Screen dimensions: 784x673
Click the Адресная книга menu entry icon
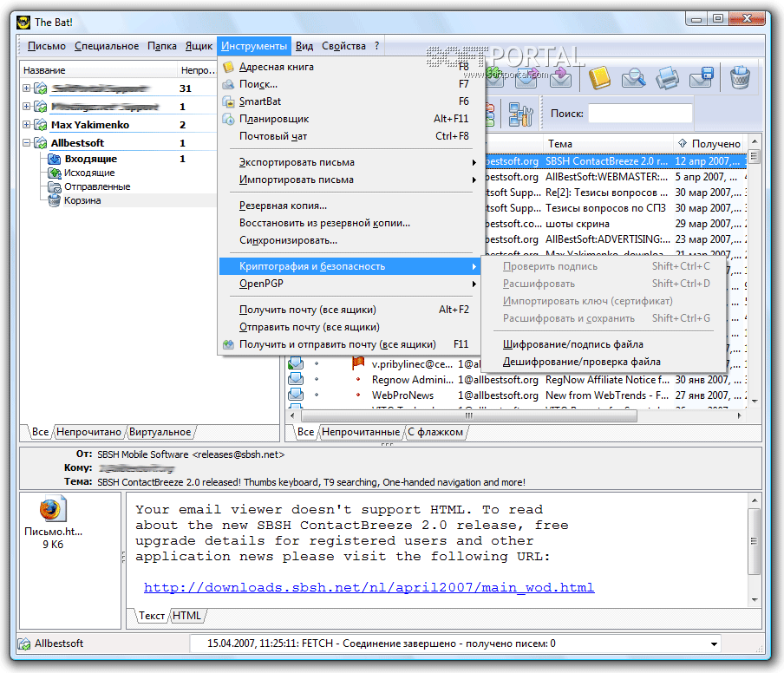pyautogui.click(x=228, y=67)
